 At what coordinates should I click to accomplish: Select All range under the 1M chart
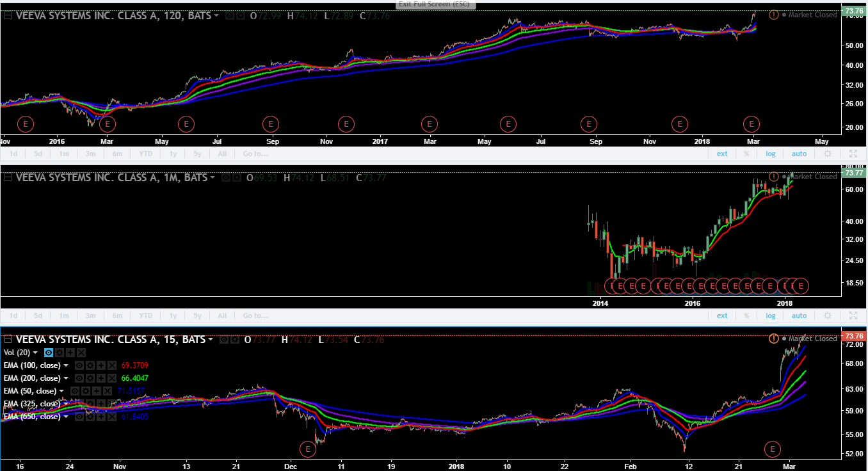(221, 315)
